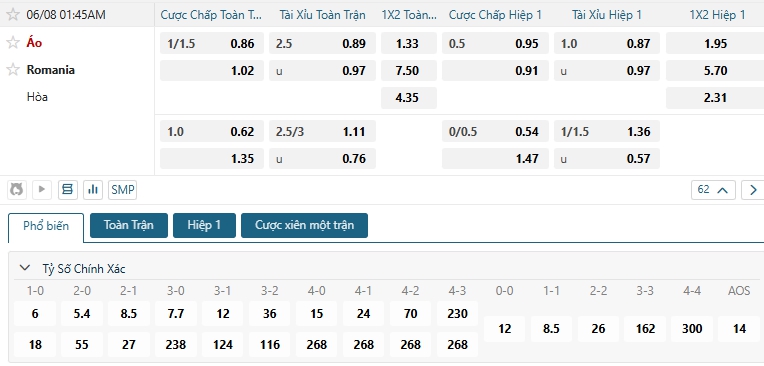Click the jersey icon in the match toolbar

point(17,190)
